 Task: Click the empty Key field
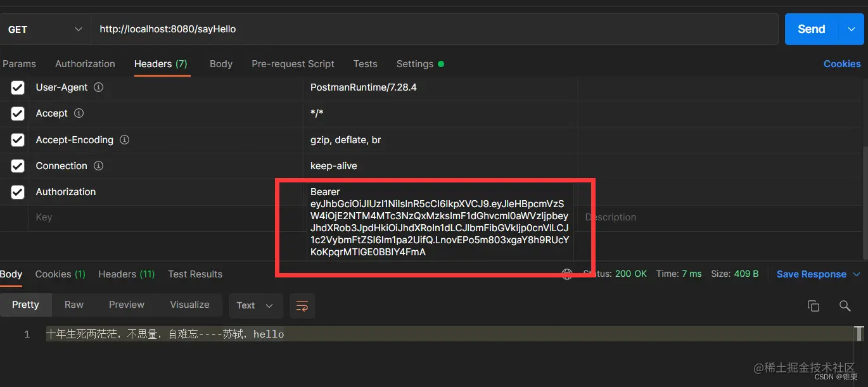pos(165,217)
